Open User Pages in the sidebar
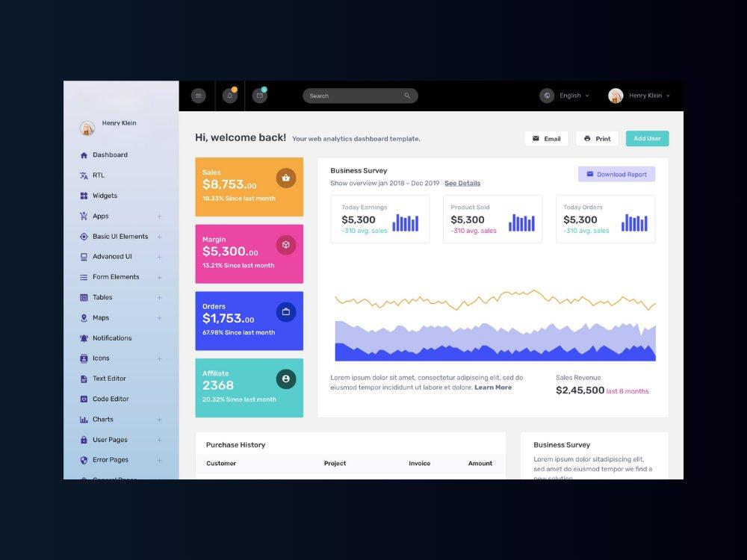Image resolution: width=747 pixels, height=560 pixels. pos(110,440)
